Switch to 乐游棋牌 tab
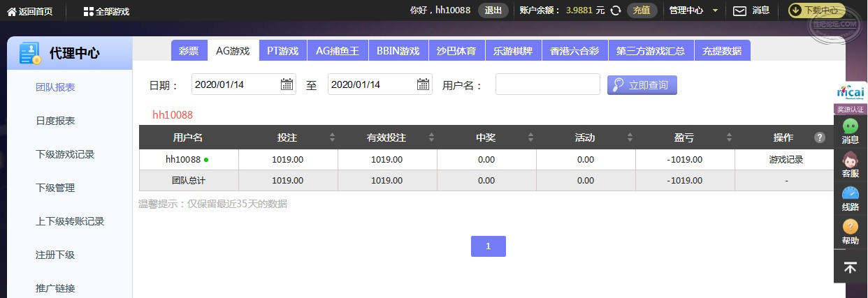The image size is (868, 298). [512, 50]
